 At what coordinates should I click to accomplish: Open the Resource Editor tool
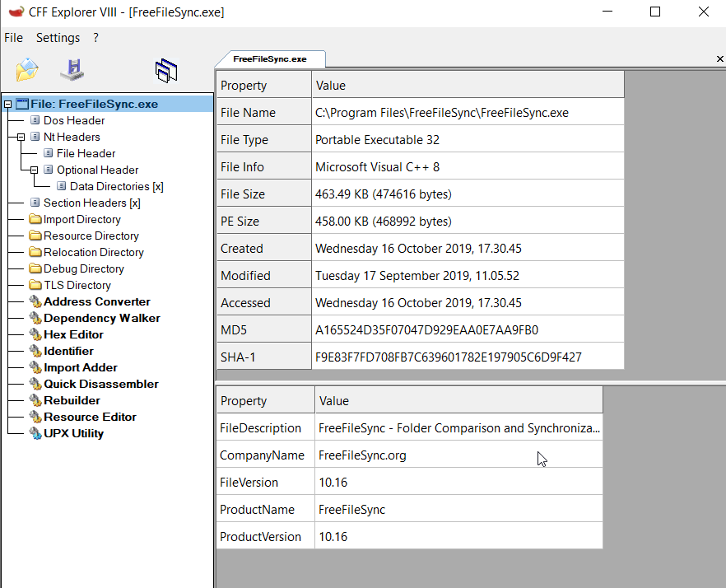coord(90,417)
